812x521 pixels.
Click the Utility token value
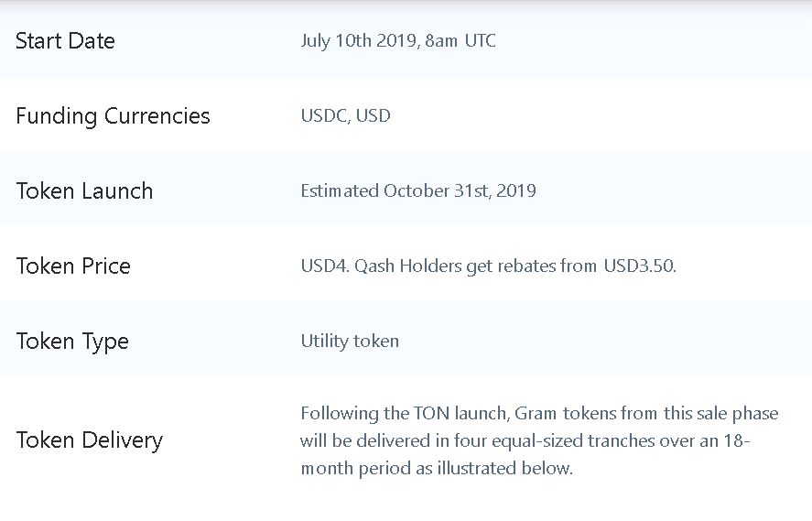pos(350,342)
